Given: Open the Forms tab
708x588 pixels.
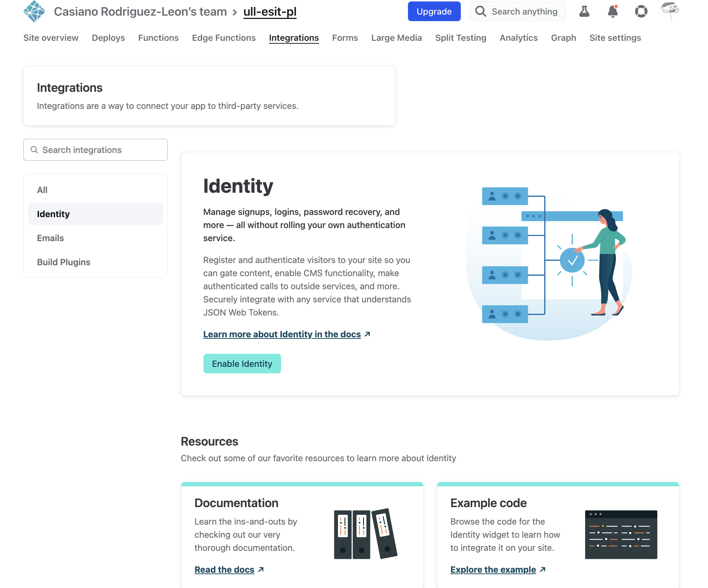Looking at the screenshot, I should 345,38.
